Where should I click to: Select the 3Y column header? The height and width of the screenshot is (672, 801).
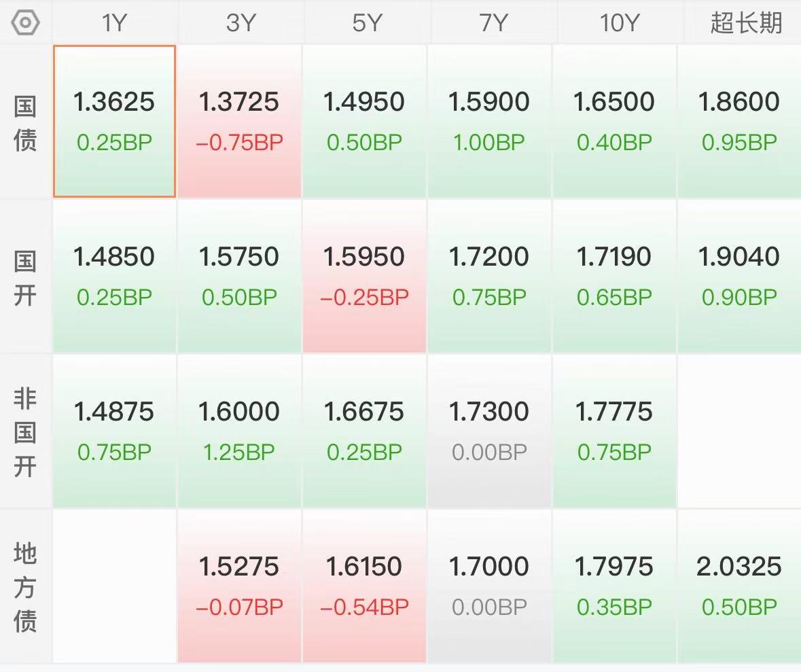click(x=240, y=23)
